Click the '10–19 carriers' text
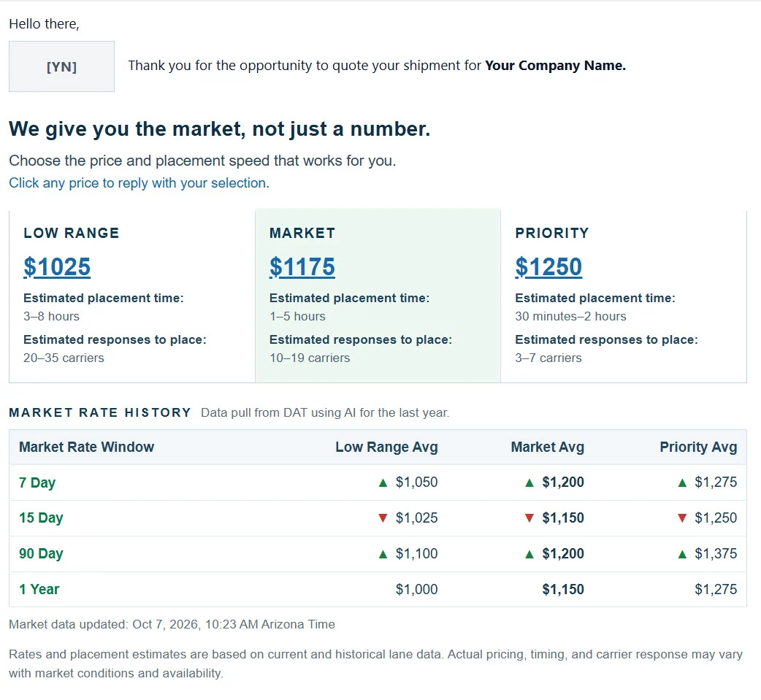761x700 pixels. point(310,358)
